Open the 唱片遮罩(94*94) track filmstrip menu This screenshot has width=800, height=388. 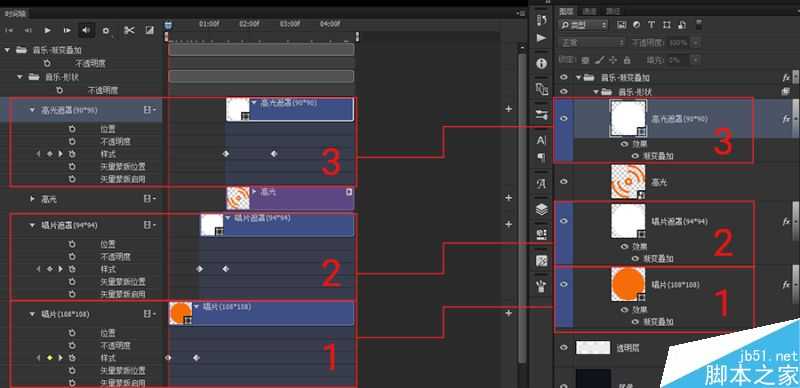151,225
